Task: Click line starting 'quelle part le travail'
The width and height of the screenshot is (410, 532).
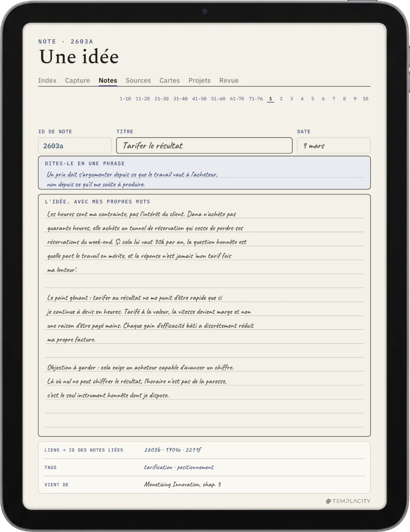Action: 139,256
